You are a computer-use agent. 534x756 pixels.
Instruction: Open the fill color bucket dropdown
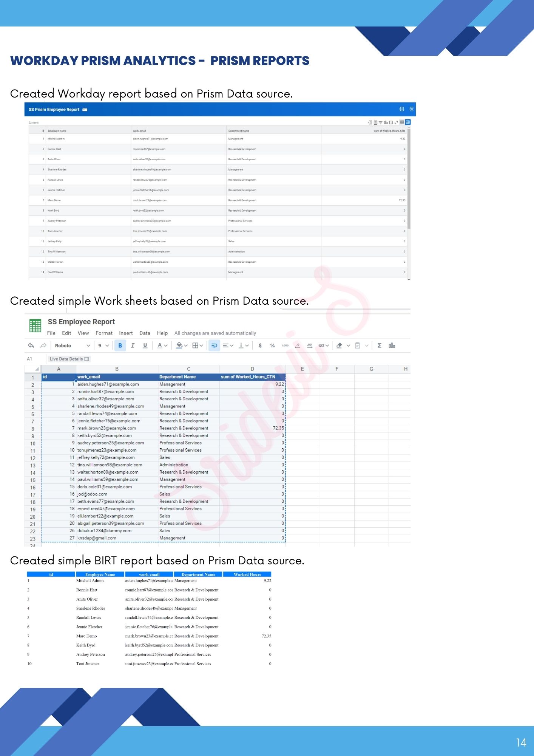[182, 345]
